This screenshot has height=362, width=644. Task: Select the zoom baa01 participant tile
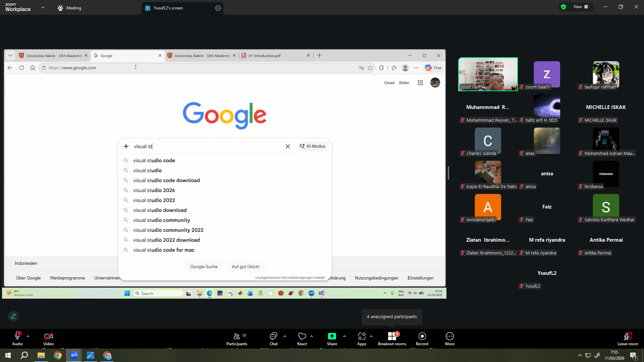(547, 74)
